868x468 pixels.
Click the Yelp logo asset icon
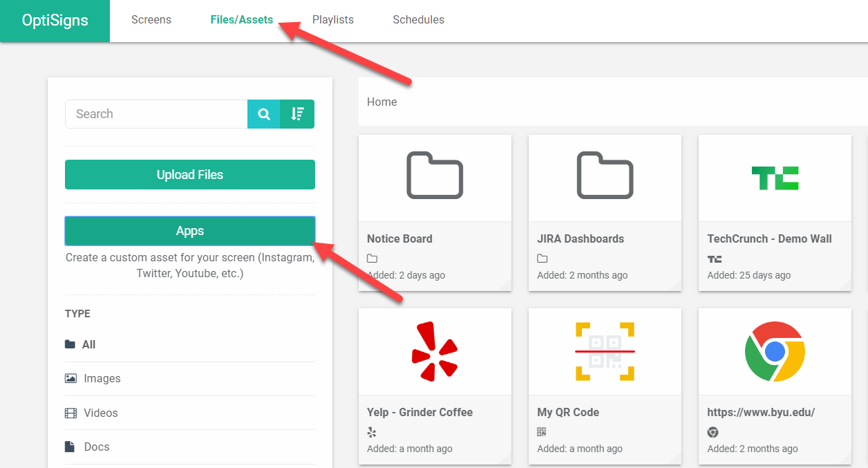point(435,351)
